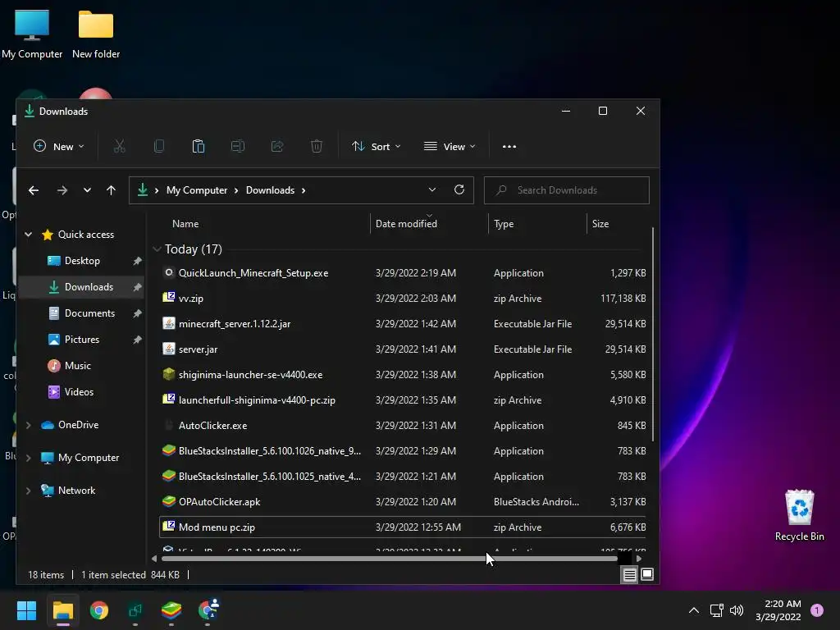Expand the Network tree node

tap(29, 491)
